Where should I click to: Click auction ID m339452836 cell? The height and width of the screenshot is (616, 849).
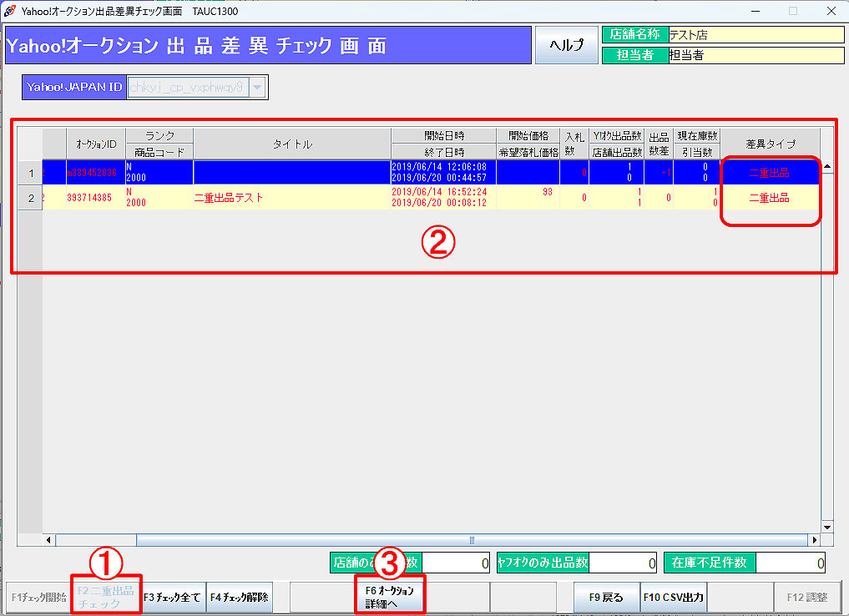click(96, 173)
